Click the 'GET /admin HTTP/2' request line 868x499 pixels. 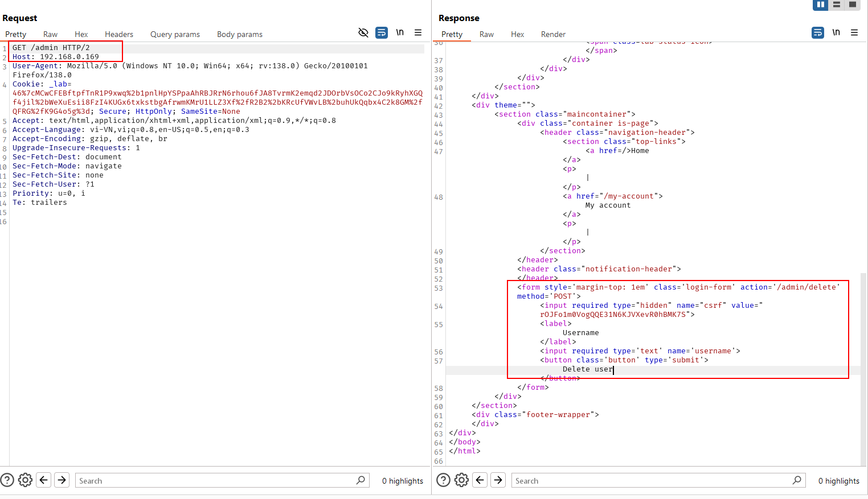(x=51, y=48)
